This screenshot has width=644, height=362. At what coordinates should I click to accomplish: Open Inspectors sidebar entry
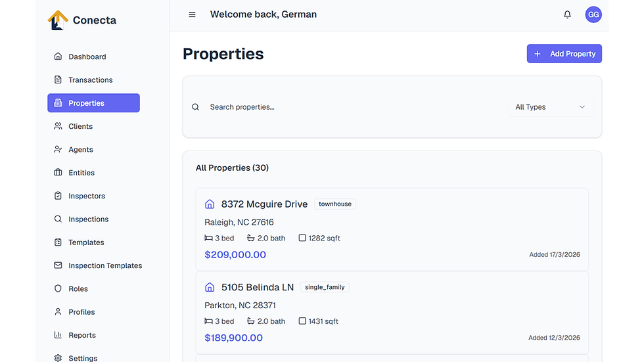[x=93, y=196]
